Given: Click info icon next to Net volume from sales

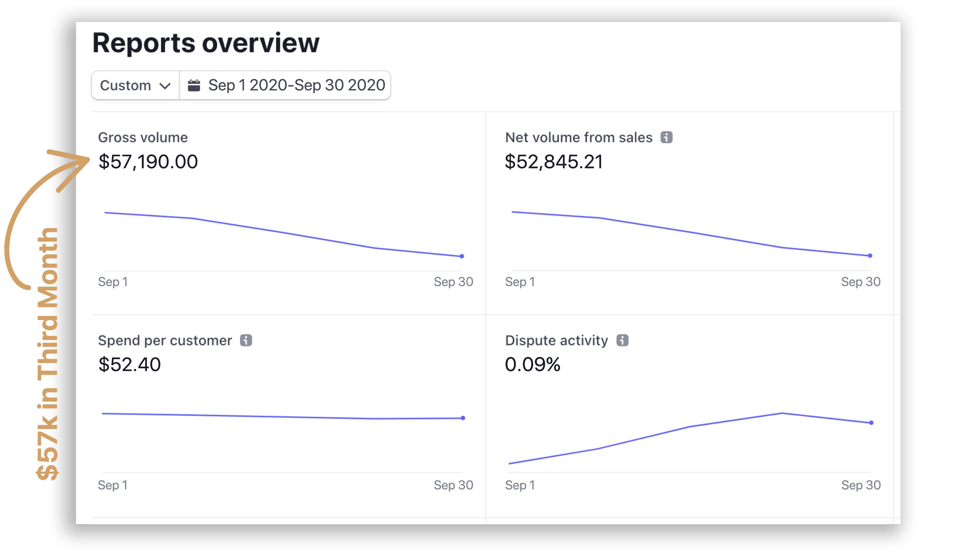Looking at the screenshot, I should click(666, 137).
